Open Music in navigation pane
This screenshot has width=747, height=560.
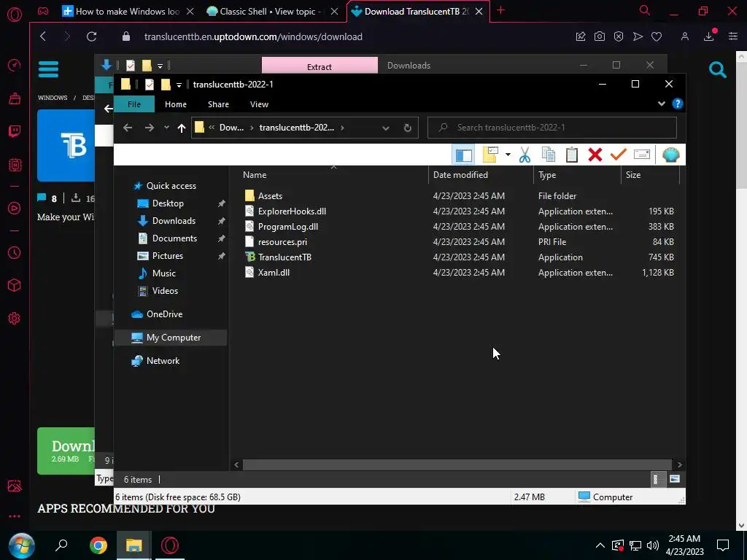164,273
